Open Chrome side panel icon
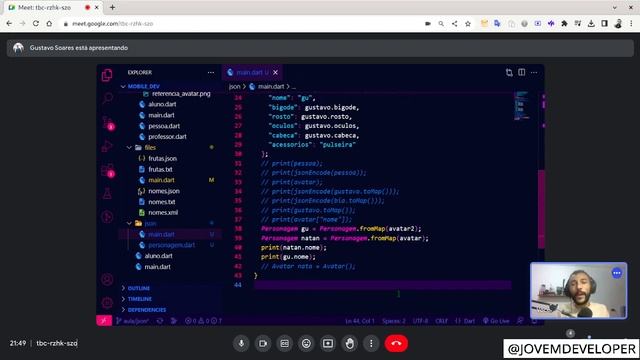Viewport: 640px width, 360px height. click(604, 24)
